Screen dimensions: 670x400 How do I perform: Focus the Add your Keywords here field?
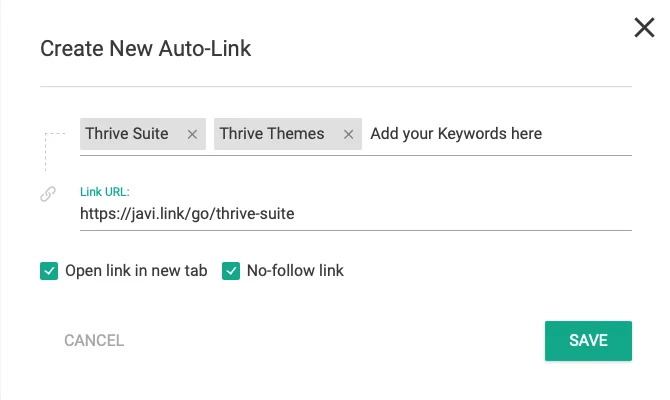456,134
